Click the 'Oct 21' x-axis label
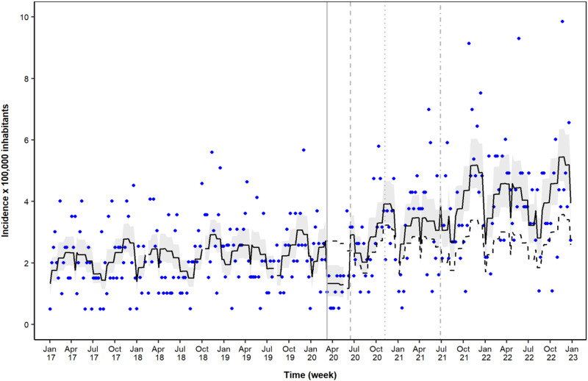Screen dimensions: 588x381 coord(463,353)
